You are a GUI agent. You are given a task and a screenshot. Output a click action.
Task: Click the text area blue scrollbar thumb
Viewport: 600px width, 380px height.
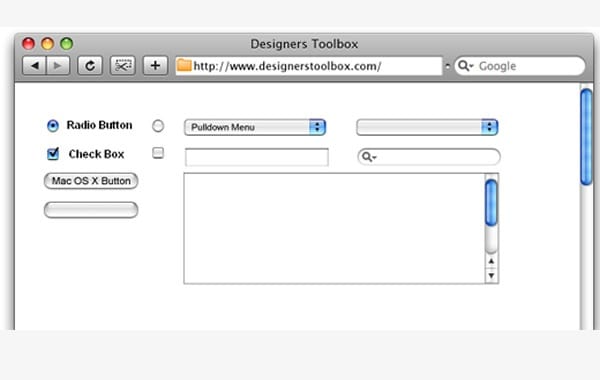coord(491,203)
